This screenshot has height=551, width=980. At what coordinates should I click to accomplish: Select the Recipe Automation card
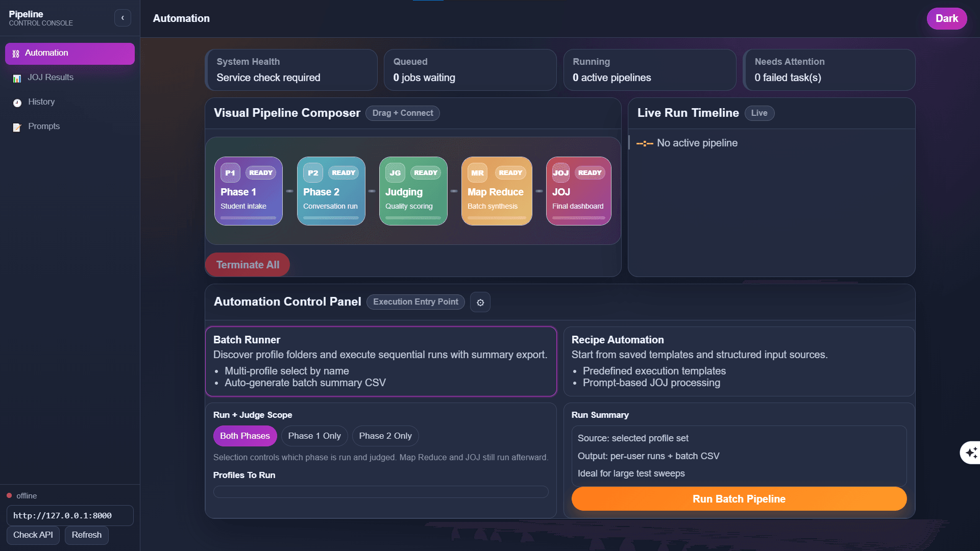click(739, 361)
